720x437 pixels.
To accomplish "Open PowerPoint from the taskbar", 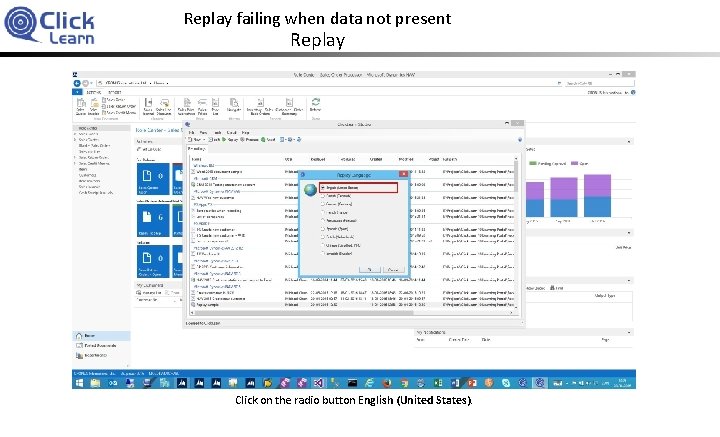I will point(472,383).
